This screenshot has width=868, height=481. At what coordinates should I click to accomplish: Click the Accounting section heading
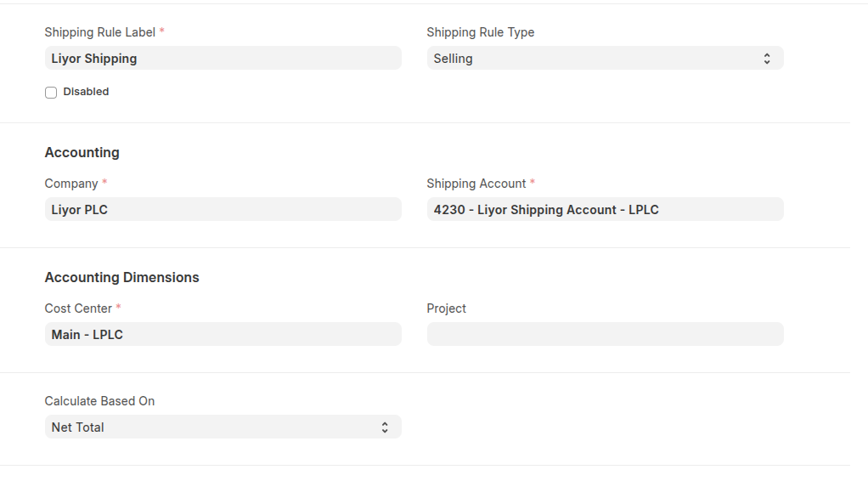[x=82, y=153]
